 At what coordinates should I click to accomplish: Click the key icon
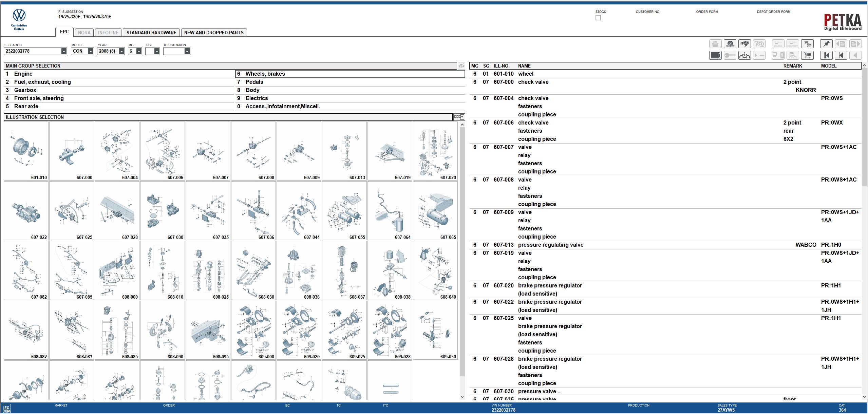coord(730,55)
